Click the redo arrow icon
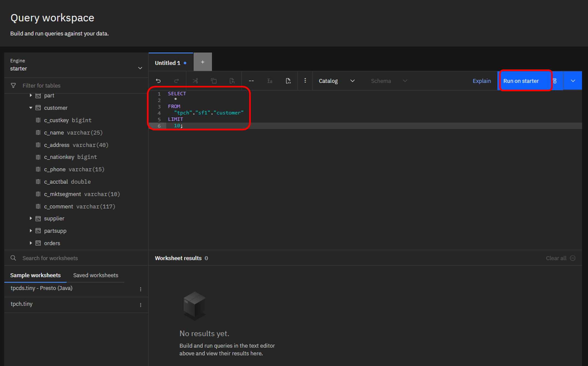588x366 pixels. pos(176,81)
